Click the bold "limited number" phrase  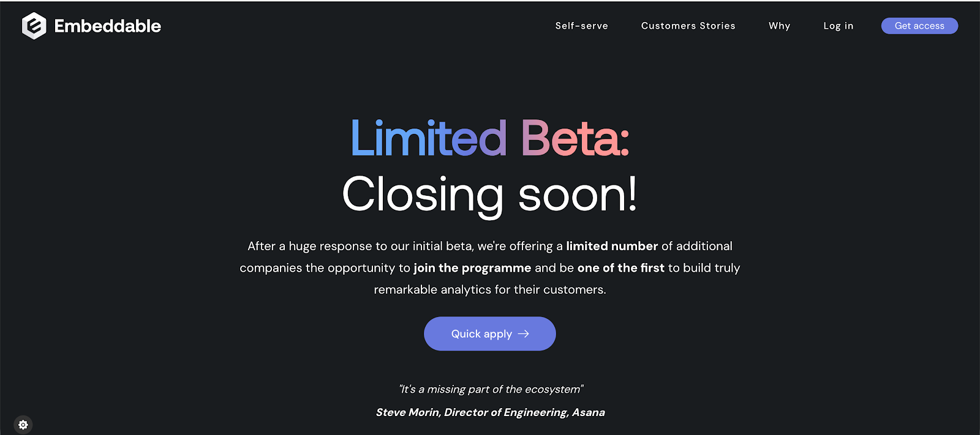click(x=611, y=246)
